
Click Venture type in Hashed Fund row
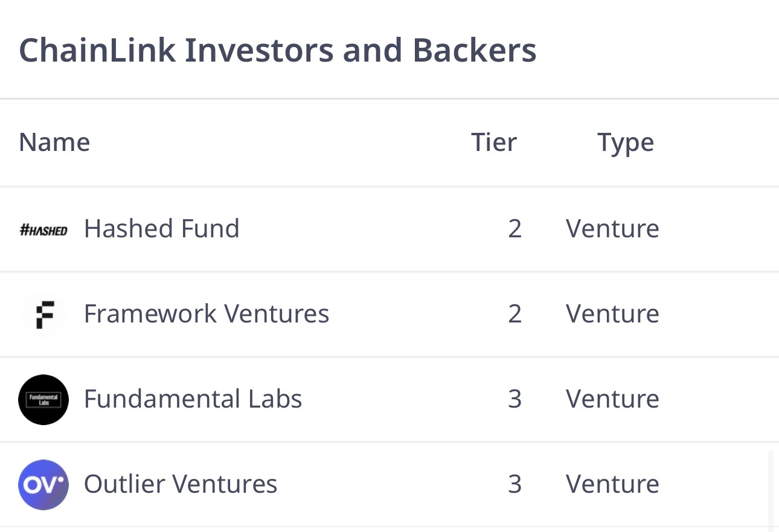(612, 229)
